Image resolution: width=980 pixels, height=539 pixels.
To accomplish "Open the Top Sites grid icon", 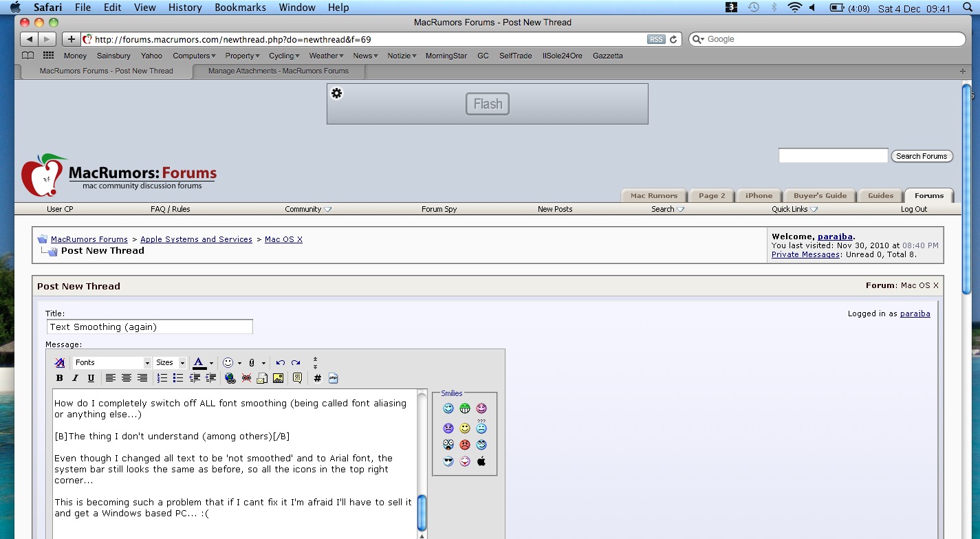I will 48,56.
